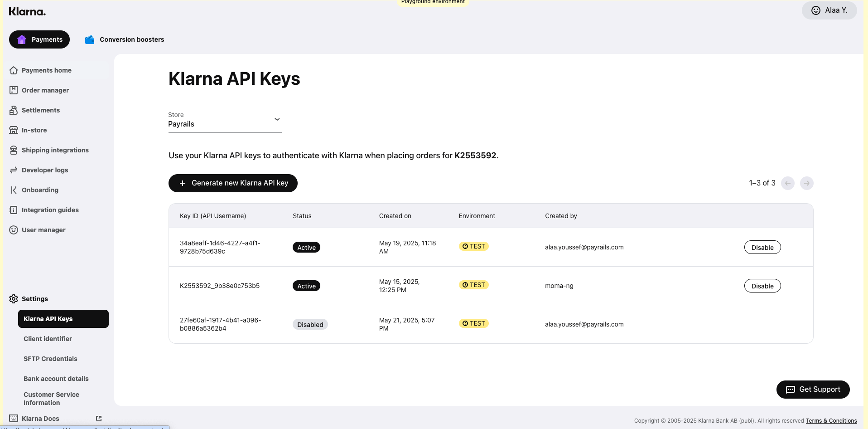Open the Alaa Y. account menu
The height and width of the screenshot is (429, 868).
pos(829,10)
